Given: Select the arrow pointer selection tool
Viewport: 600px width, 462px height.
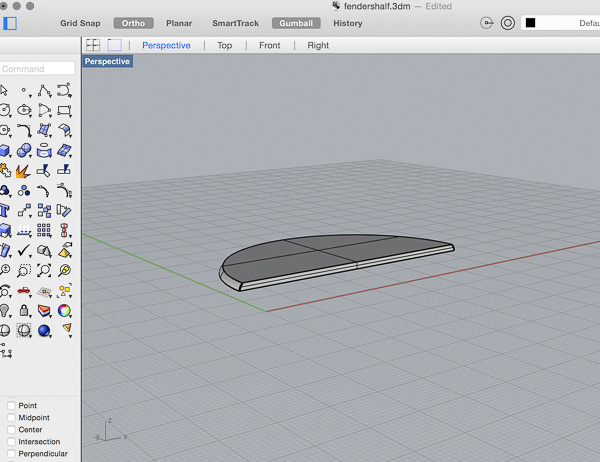Looking at the screenshot, I should (4, 91).
